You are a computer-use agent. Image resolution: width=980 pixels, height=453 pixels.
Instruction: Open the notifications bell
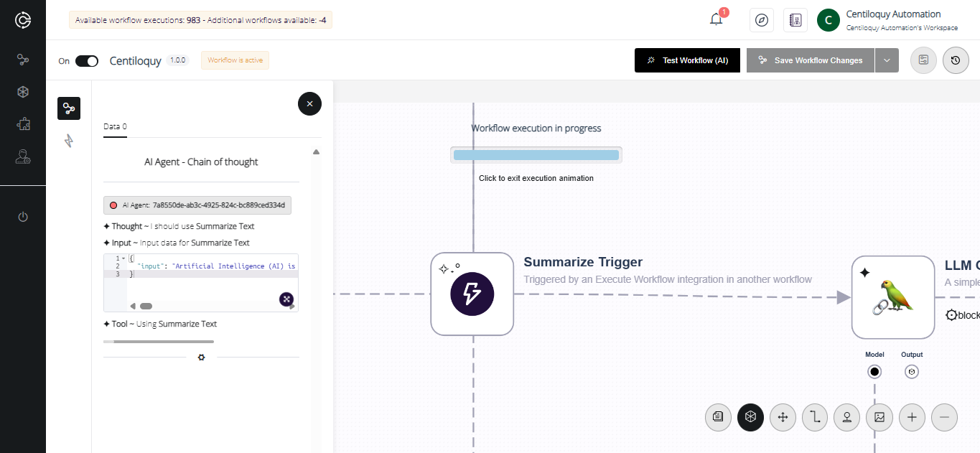(717, 19)
